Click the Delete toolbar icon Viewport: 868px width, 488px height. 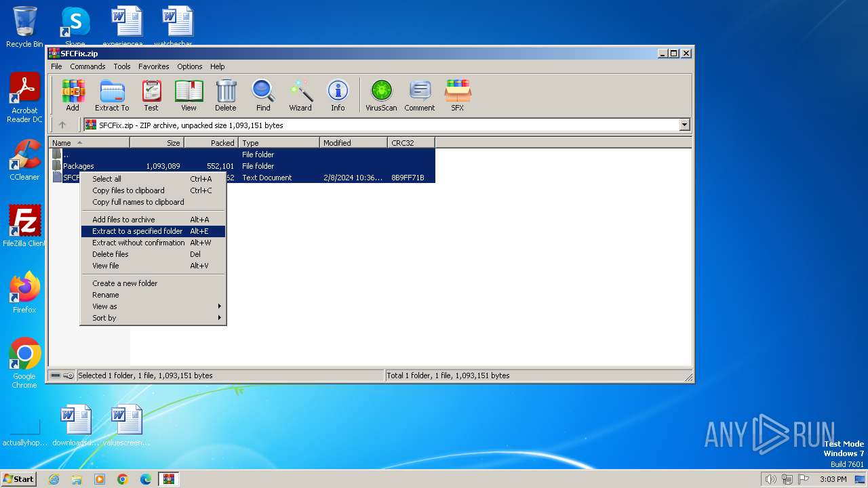226,95
